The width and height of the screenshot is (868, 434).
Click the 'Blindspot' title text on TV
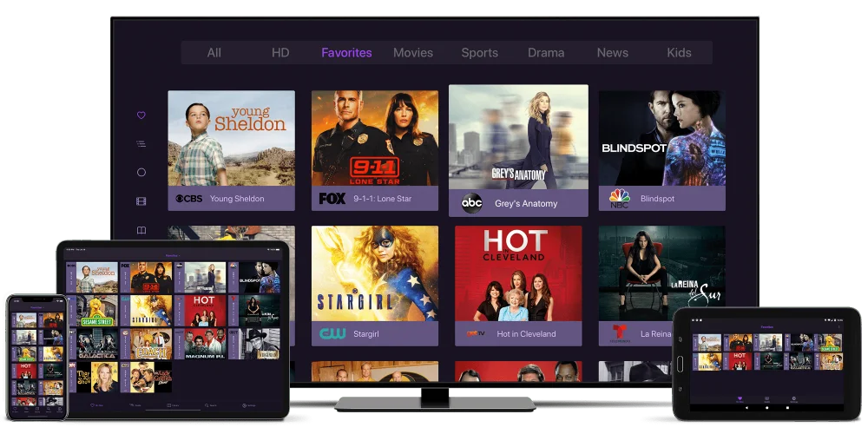[657, 198]
